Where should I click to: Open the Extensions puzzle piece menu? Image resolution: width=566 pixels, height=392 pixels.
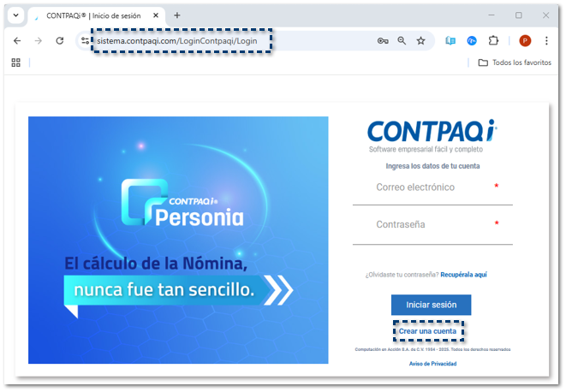[493, 41]
